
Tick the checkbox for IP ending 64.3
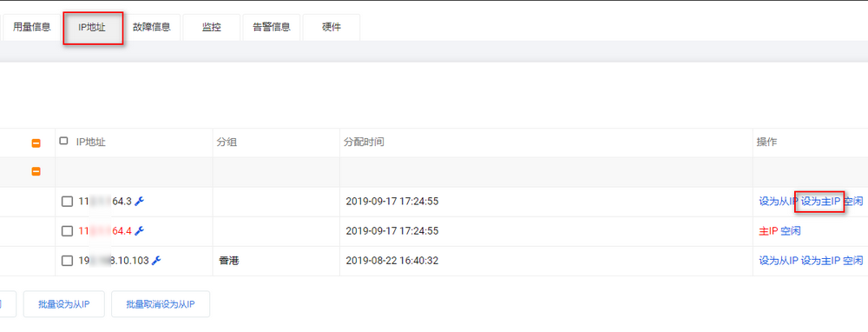tap(67, 202)
